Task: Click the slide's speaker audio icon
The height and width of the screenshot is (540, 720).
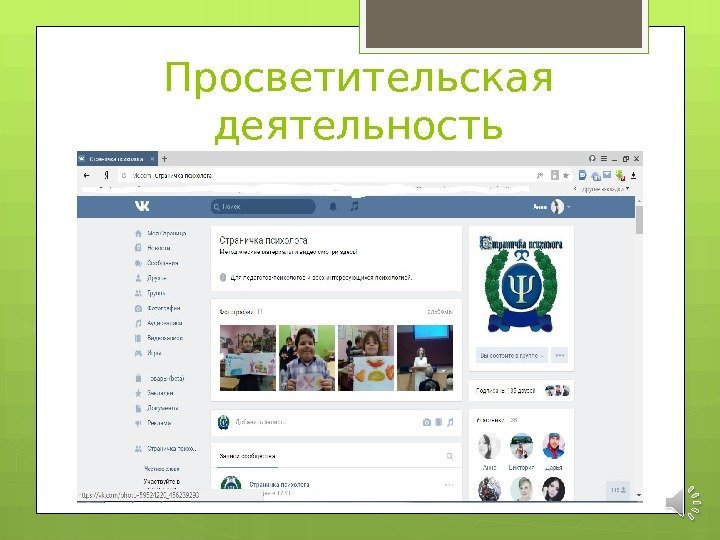Action: coord(683,503)
